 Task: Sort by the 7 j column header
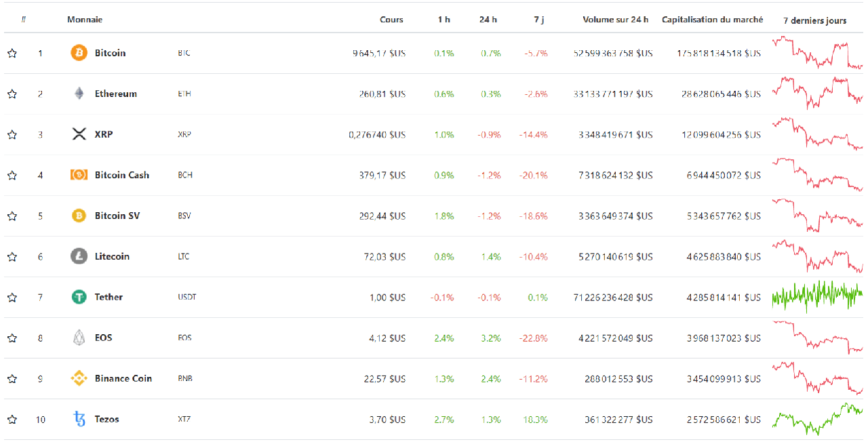click(539, 20)
